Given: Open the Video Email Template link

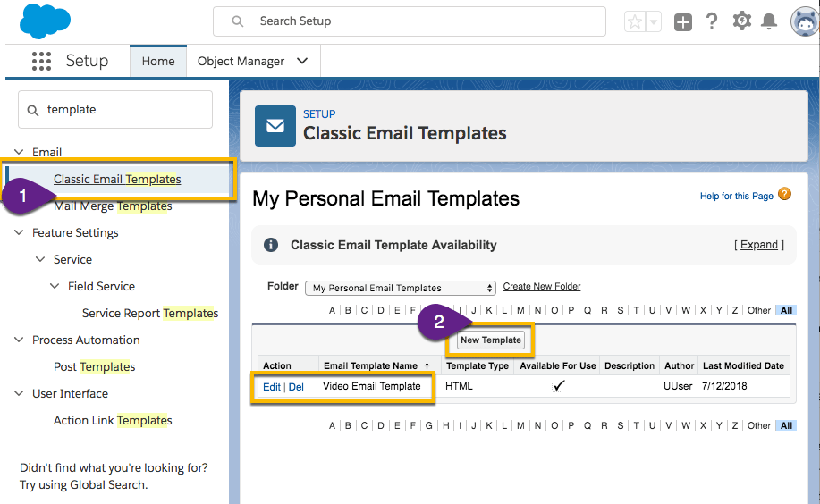Looking at the screenshot, I should pyautogui.click(x=372, y=386).
